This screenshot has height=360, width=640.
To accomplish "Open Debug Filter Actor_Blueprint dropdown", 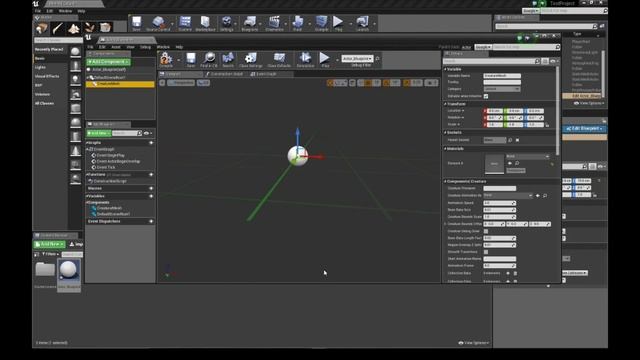I will pyautogui.click(x=357, y=59).
